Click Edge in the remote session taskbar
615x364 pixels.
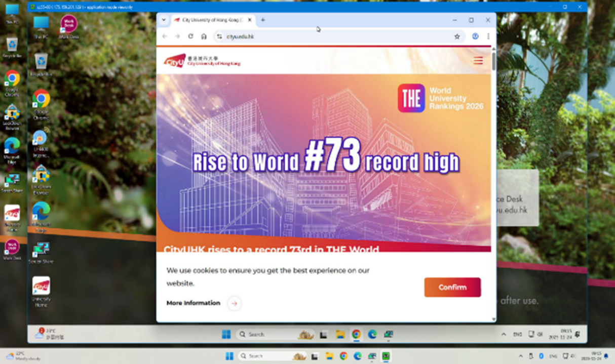click(372, 334)
